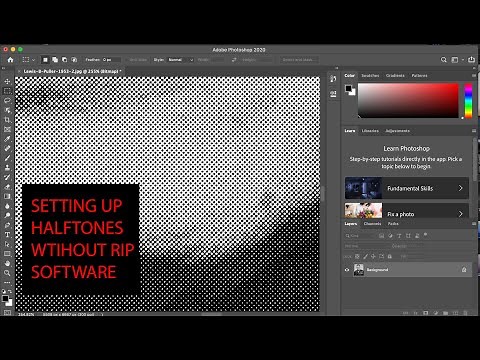Switch to the Gradients tab
The width and height of the screenshot is (480, 360).
click(x=395, y=76)
